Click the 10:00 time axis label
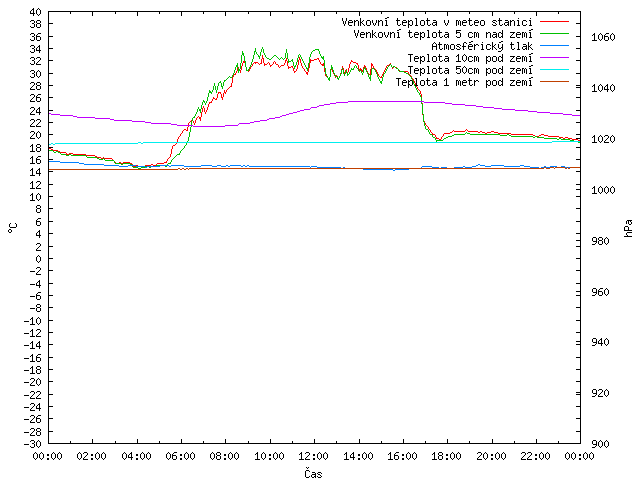The width and height of the screenshot is (640, 480). [269, 456]
